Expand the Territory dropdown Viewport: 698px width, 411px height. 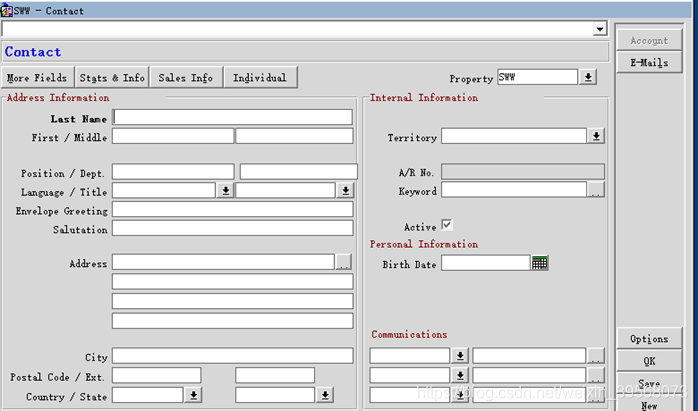[x=596, y=136]
